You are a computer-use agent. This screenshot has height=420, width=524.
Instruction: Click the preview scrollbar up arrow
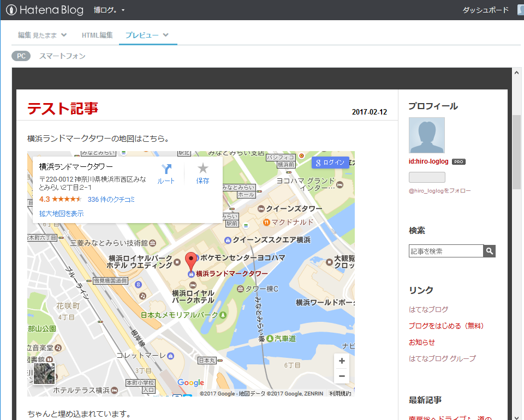click(516, 73)
